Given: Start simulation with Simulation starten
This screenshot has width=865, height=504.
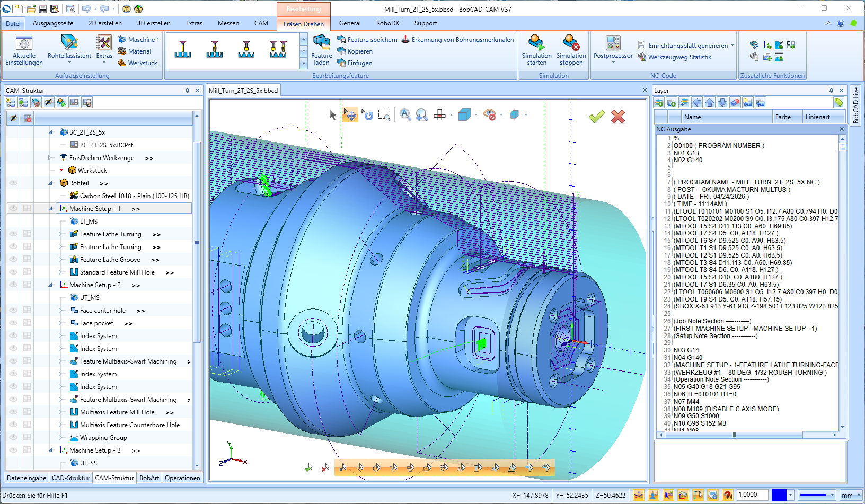Looking at the screenshot, I should [x=536, y=43].
